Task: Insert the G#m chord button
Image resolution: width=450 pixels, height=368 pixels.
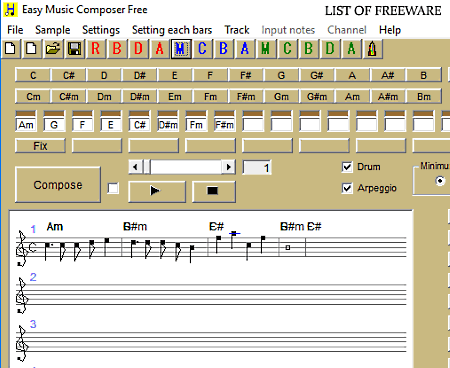Action: 317,97
